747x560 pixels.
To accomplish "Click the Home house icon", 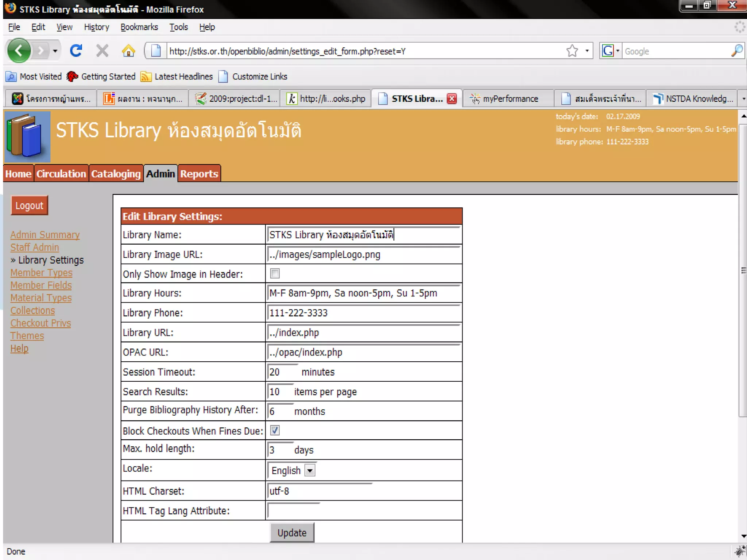I will pos(128,51).
